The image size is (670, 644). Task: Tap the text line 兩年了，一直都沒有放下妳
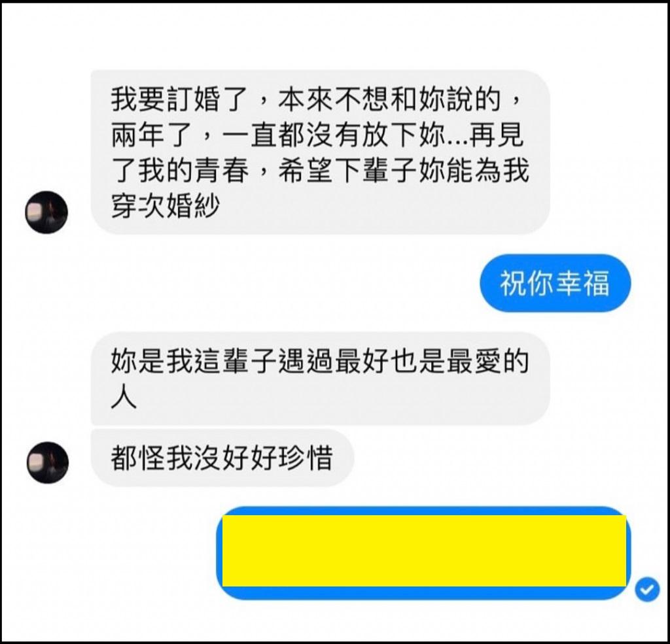click(278, 135)
